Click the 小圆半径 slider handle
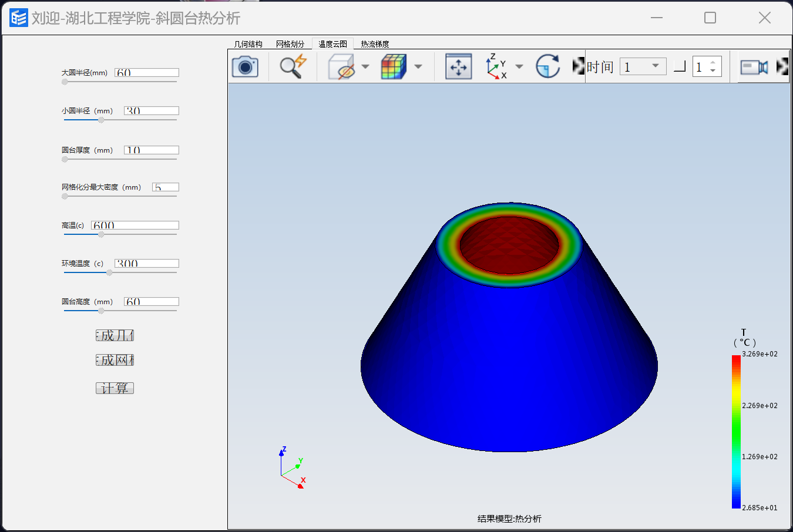 (101, 120)
